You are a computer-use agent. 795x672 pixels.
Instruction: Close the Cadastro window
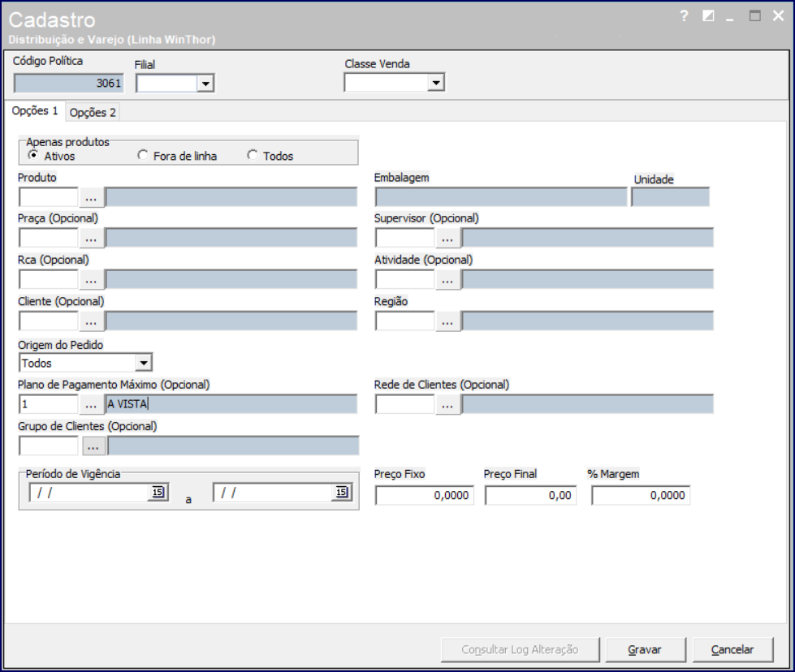tap(778, 16)
